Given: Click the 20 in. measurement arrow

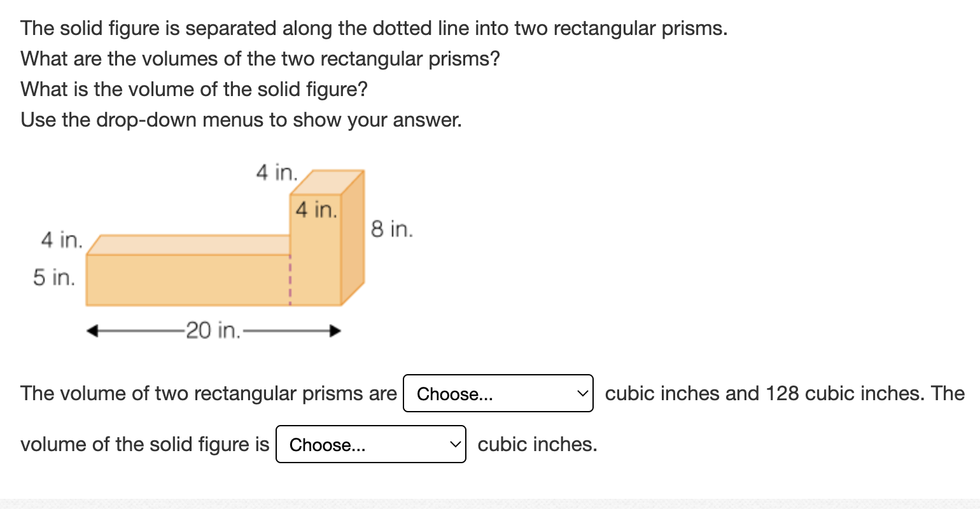Looking at the screenshot, I should pyautogui.click(x=213, y=330).
